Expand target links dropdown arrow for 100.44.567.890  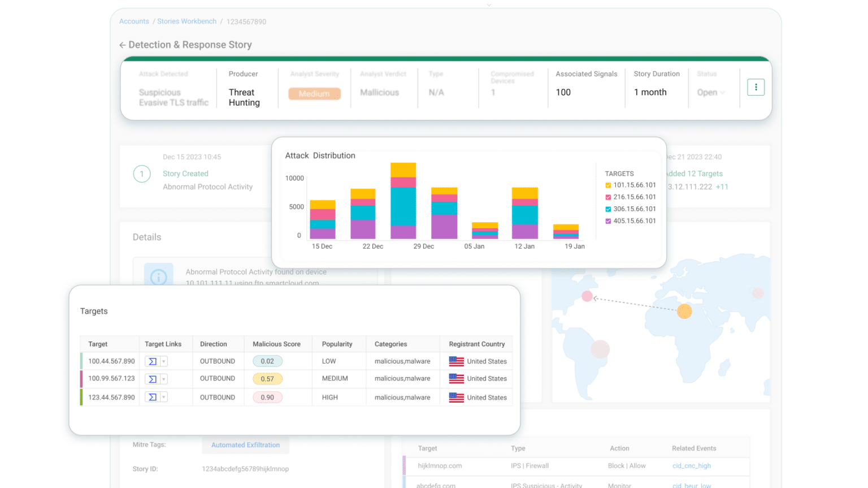click(164, 361)
